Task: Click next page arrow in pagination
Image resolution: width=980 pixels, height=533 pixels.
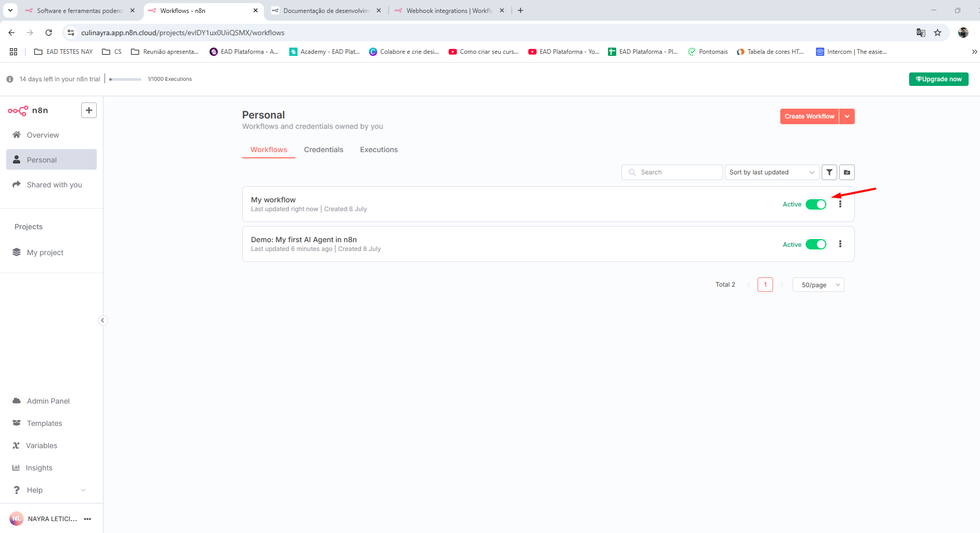Action: tap(782, 285)
